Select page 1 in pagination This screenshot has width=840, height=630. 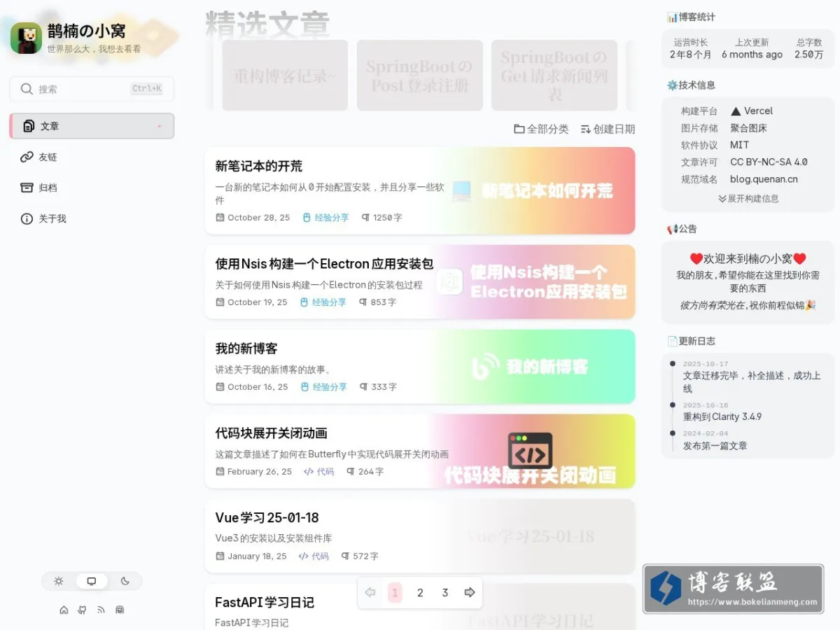pyautogui.click(x=395, y=593)
